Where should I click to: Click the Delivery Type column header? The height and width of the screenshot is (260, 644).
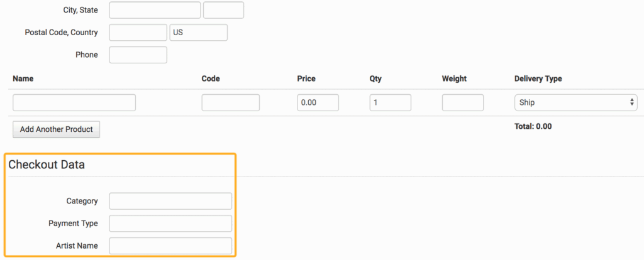pos(538,79)
